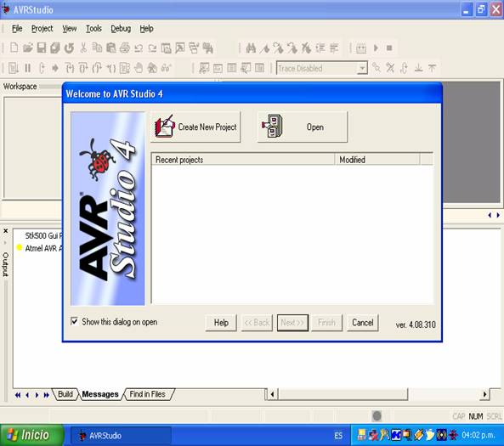
Task: Click the Break pause icon in debug toolbar
Action: pyautogui.click(x=28, y=68)
